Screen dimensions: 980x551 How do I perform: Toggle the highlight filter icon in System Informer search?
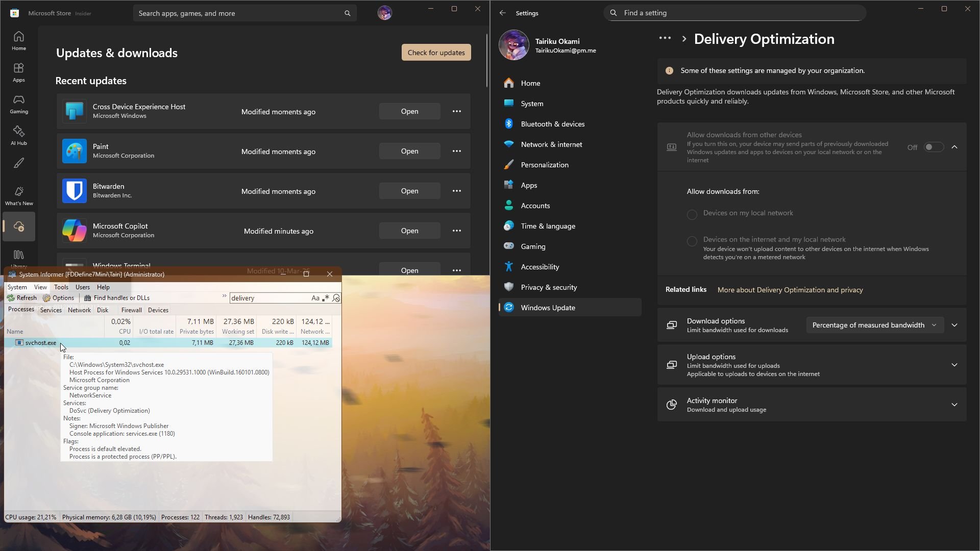[336, 298]
